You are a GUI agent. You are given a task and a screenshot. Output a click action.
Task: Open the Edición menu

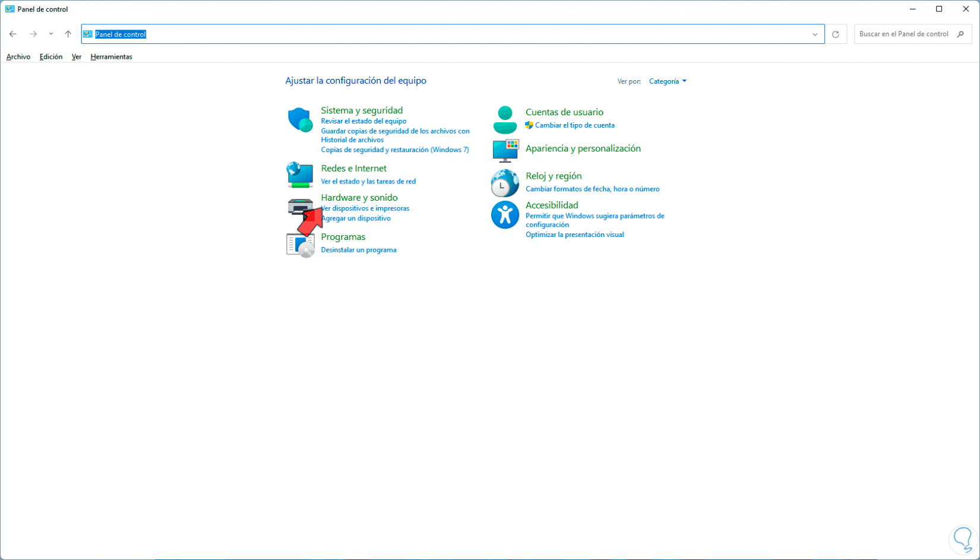click(51, 56)
